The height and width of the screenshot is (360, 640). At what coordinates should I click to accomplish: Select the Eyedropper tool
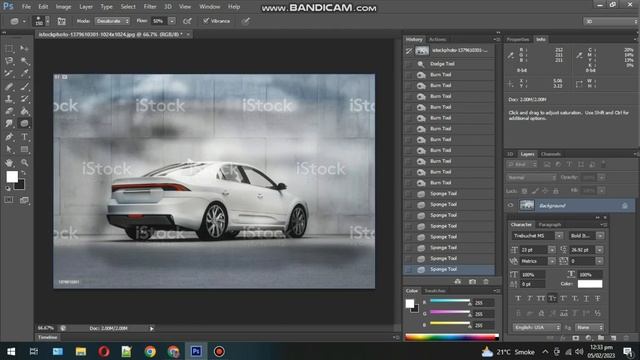24,73
